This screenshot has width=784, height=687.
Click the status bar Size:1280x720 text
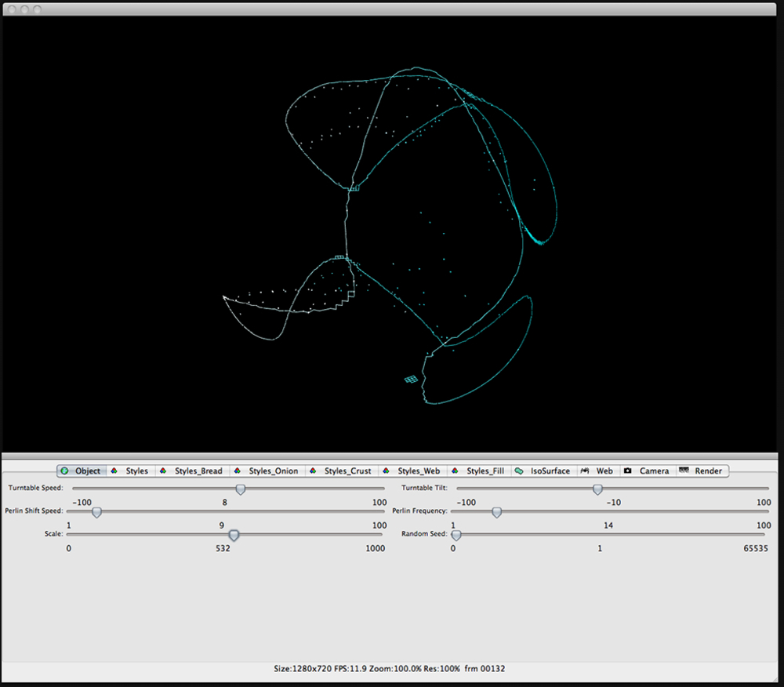[302, 668]
